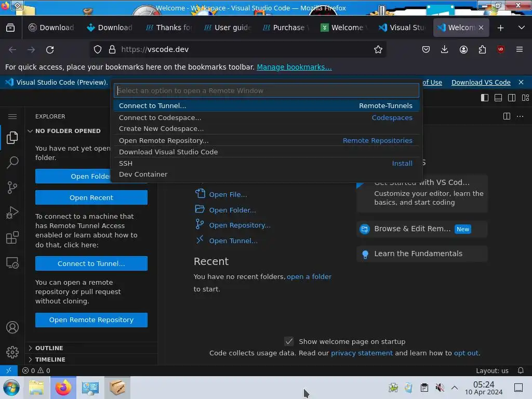Bookmark this page with star icon
This screenshot has height=399, width=532.
click(378, 49)
